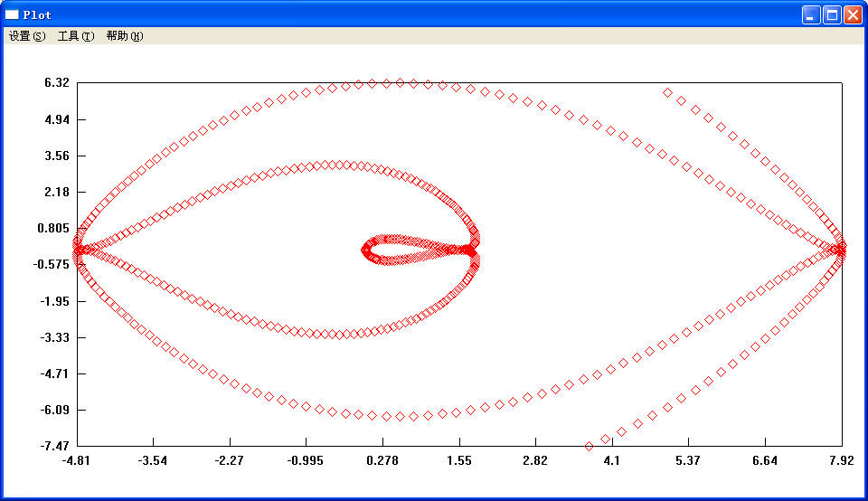Open the 工具(T) tools menu
Screen dimensions: 868x501
[76, 36]
